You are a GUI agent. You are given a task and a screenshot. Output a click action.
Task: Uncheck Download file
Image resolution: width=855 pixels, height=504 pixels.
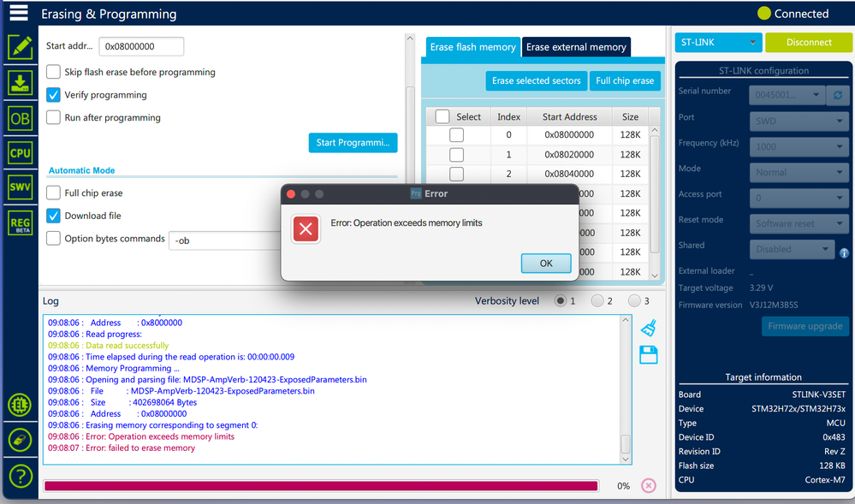[53, 216]
